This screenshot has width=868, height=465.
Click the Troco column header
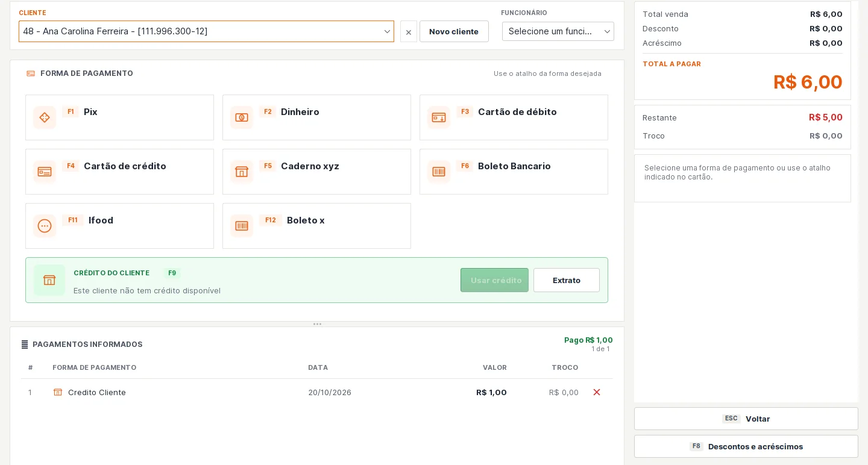[x=565, y=367]
